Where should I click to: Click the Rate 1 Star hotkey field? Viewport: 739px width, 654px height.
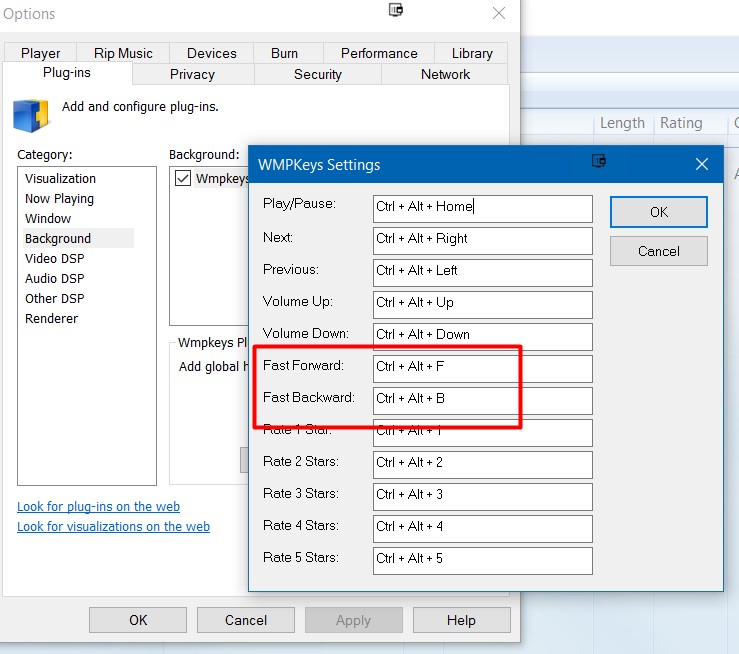click(x=483, y=433)
